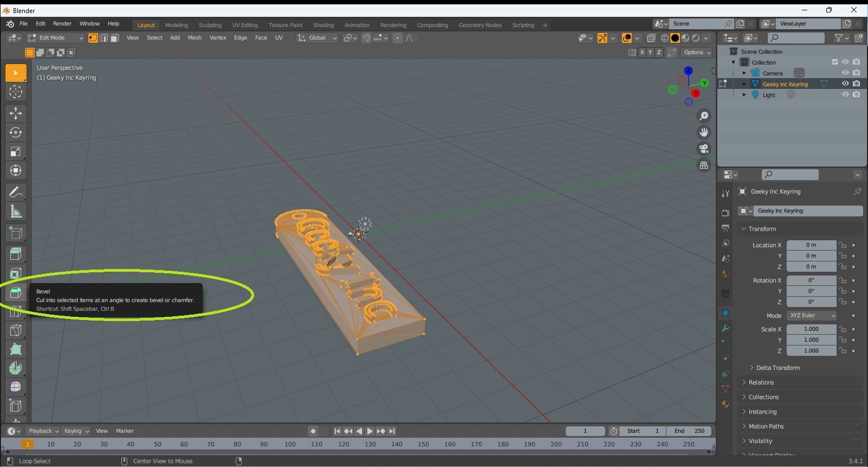Click the zoom viewport icon
This screenshot has height=467, width=868.
click(704, 116)
